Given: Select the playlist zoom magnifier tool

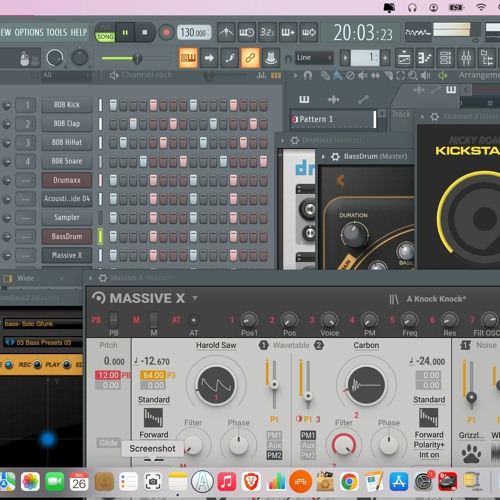Looking at the screenshot, I should coord(413,76).
